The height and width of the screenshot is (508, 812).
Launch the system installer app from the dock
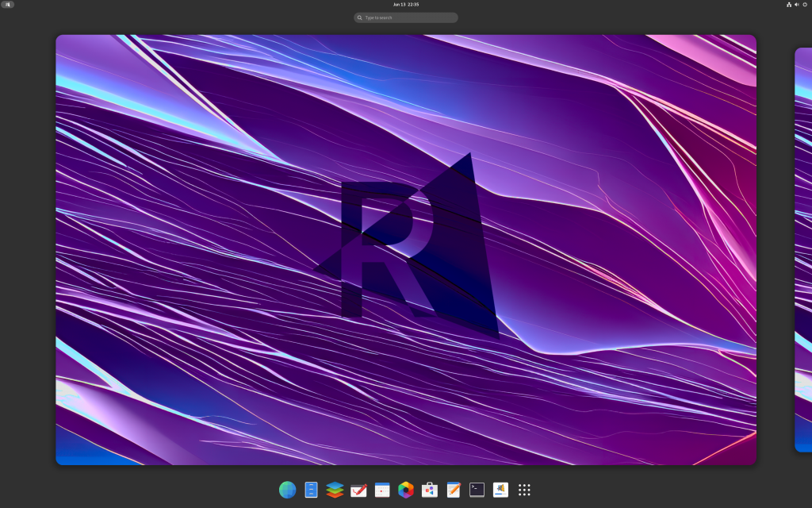point(499,490)
